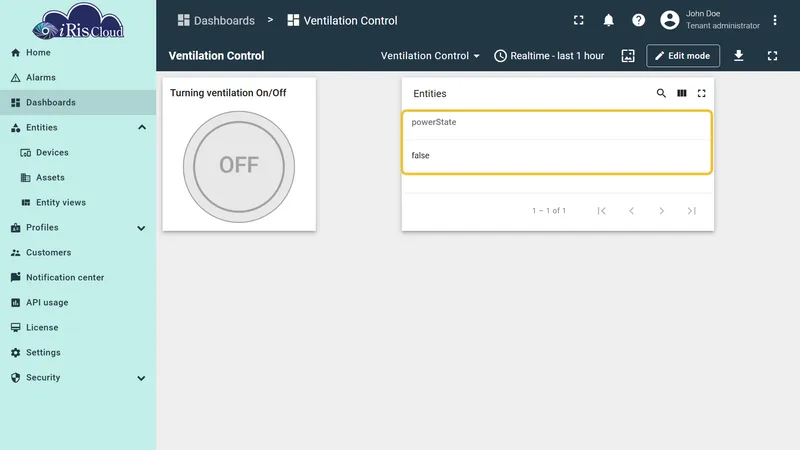Open Home in the sidebar

tap(78, 53)
